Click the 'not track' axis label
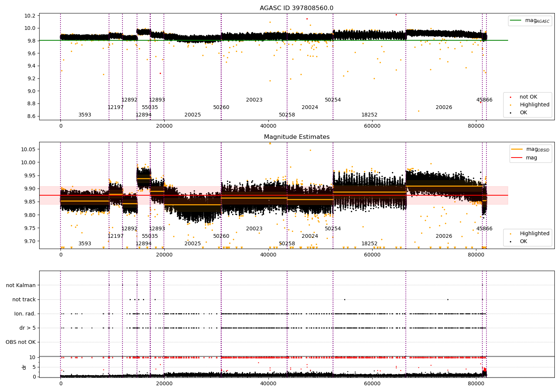560x392 pixels. tap(24, 299)
